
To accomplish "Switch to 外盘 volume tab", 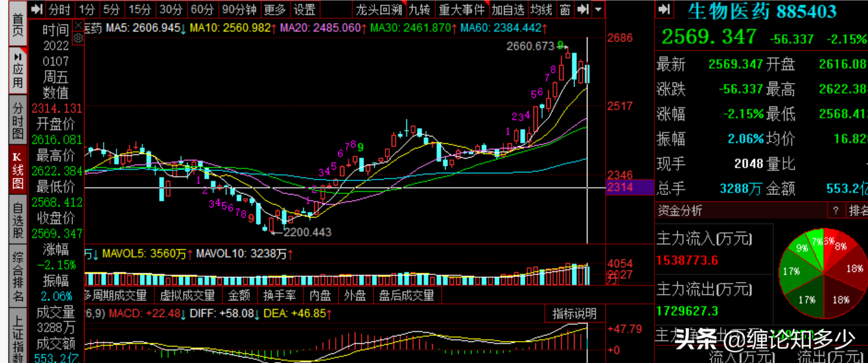I will coord(355,295).
